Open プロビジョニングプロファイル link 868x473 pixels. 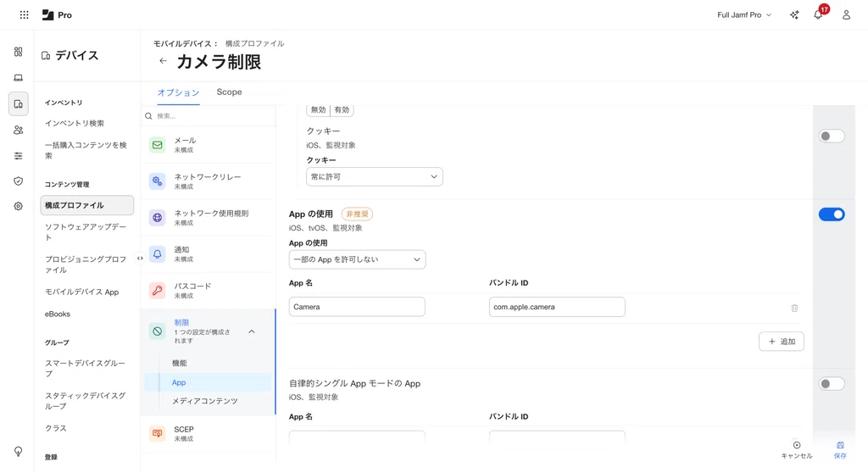pyautogui.click(x=86, y=264)
